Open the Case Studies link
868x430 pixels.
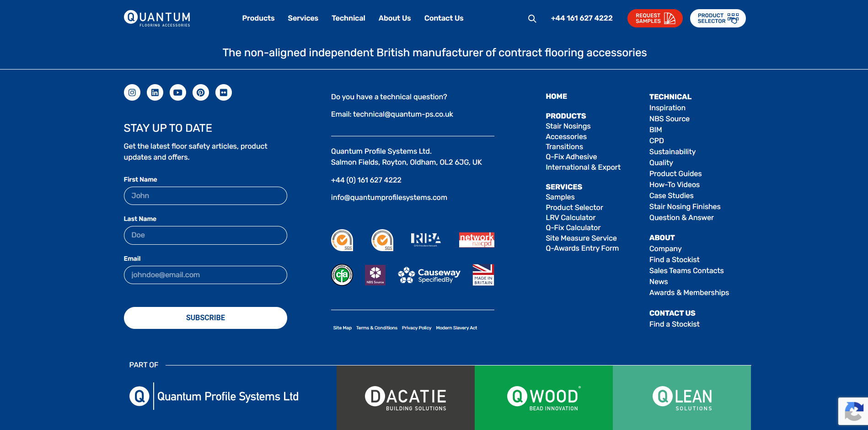click(671, 196)
